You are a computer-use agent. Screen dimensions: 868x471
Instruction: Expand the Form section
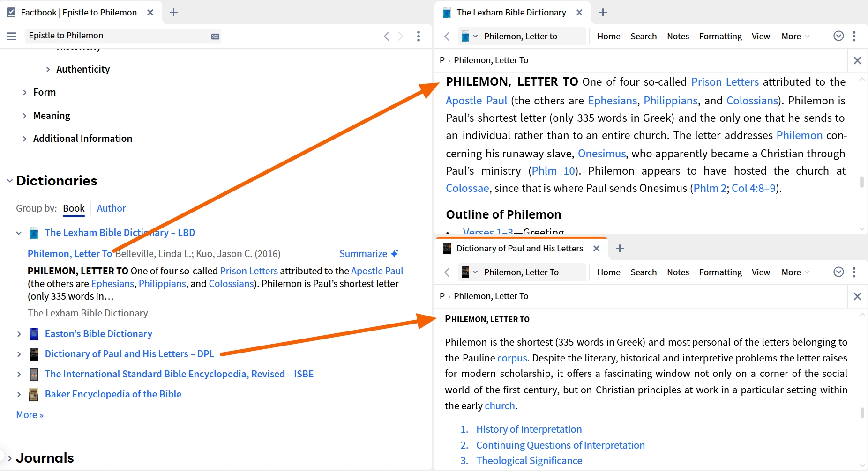pos(25,92)
